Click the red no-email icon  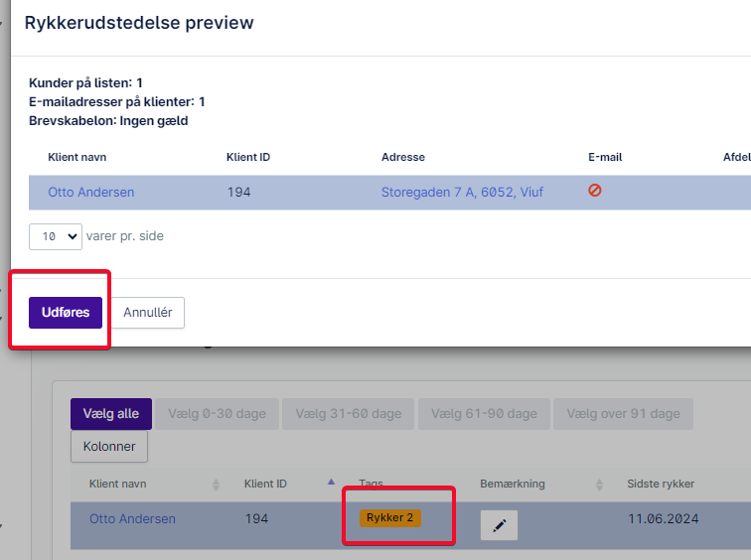click(594, 191)
